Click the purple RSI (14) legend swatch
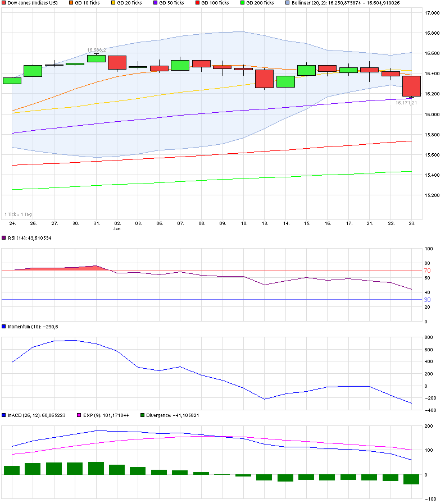 click(x=3, y=238)
